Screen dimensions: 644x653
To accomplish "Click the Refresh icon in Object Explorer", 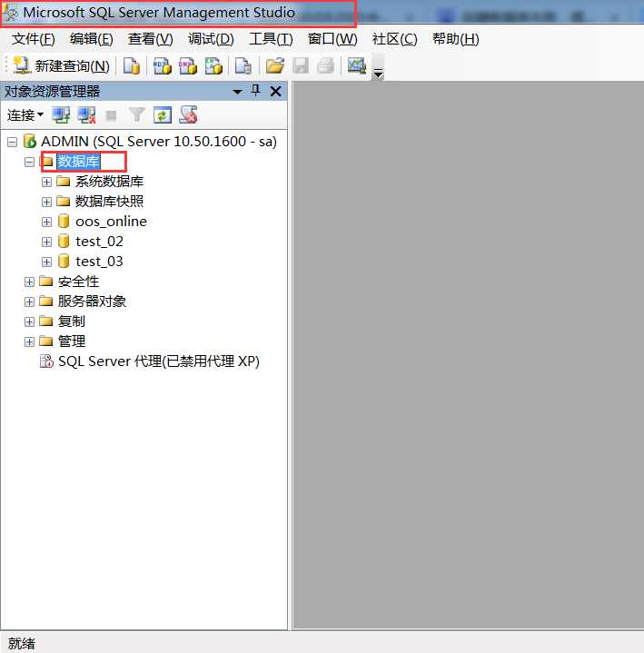I will click(163, 115).
